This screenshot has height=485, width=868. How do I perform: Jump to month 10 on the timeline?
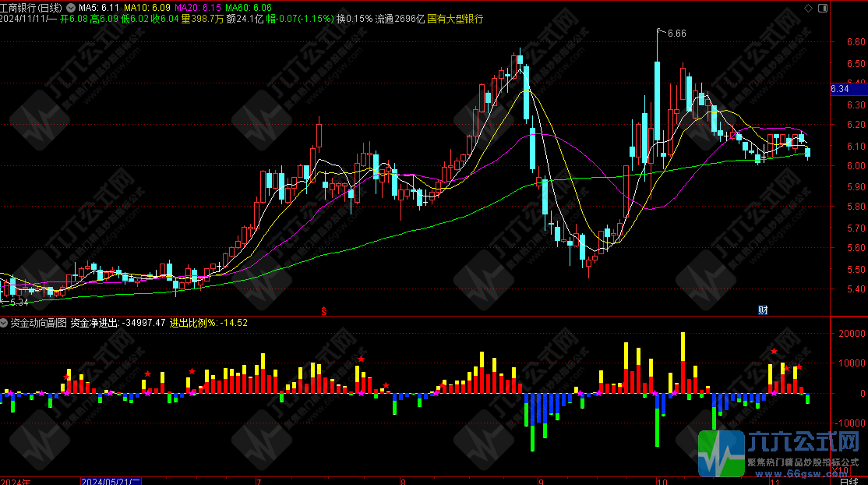662,481
